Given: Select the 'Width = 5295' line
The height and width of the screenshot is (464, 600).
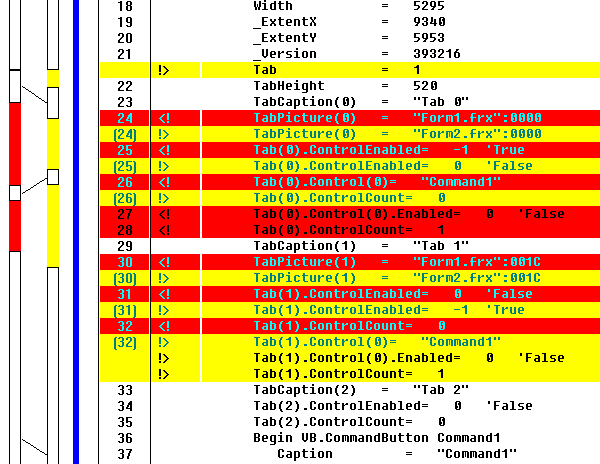Looking at the screenshot, I should coord(349,6).
